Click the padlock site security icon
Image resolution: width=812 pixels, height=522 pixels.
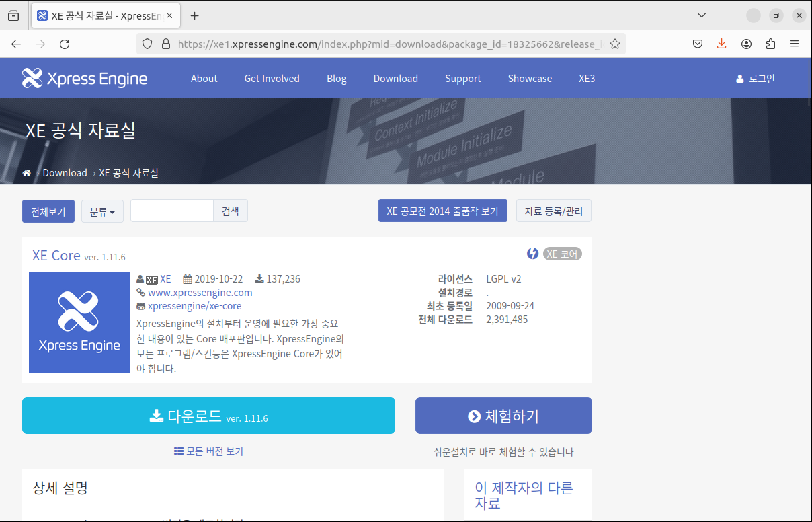(166, 44)
